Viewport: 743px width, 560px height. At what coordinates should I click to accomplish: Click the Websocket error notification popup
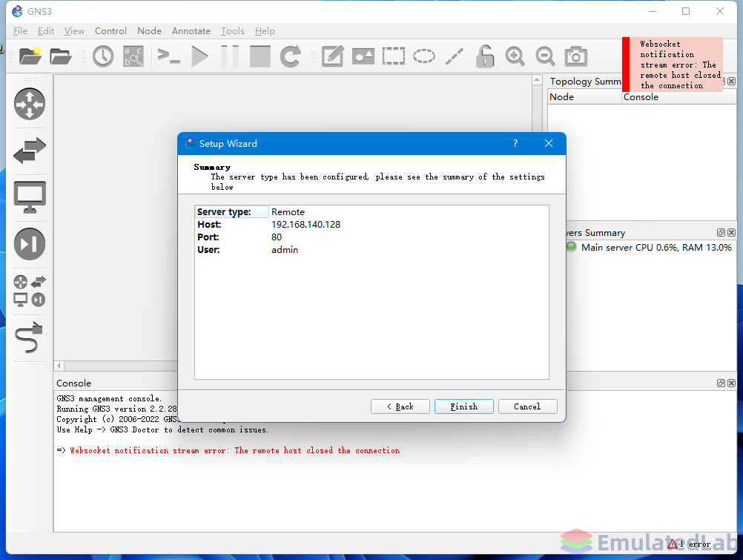pyautogui.click(x=673, y=65)
